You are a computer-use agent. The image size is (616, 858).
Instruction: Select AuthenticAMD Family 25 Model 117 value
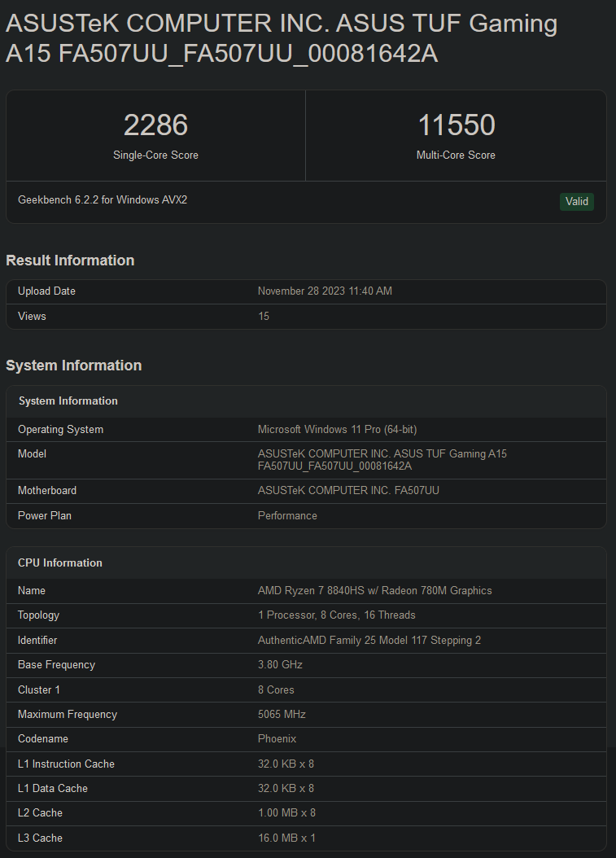(x=369, y=640)
